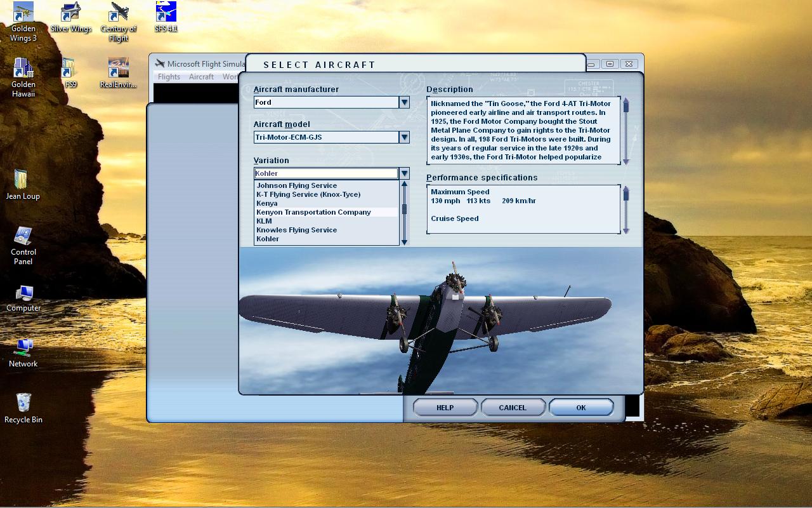Select Johnson Flying Service variation
The width and height of the screenshot is (812, 508).
[326, 185]
